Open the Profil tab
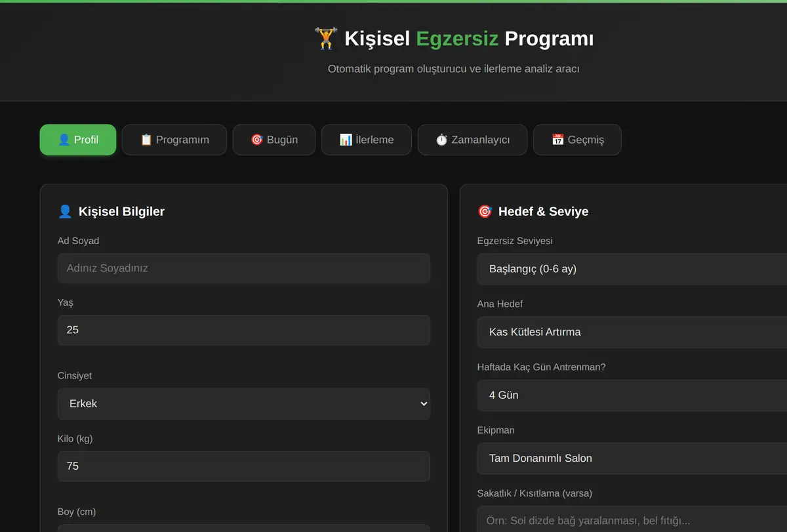Viewport: 787px width, 532px height. coord(78,140)
